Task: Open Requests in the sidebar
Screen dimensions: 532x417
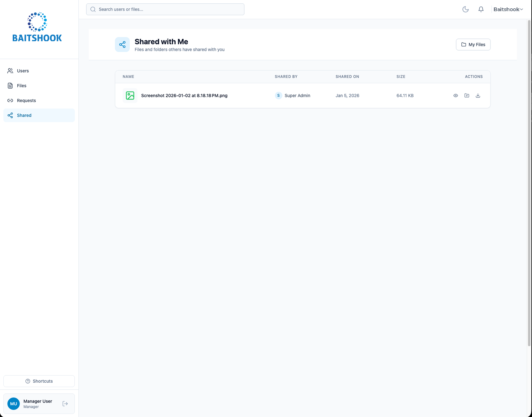Action: tap(26, 100)
